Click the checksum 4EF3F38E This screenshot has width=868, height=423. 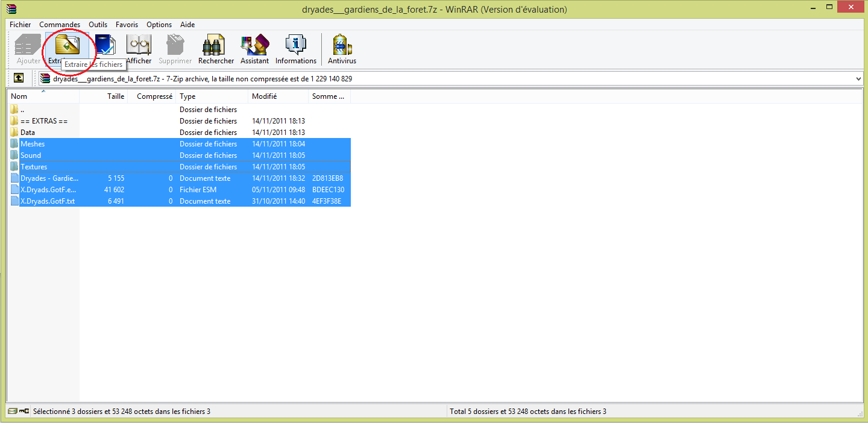(327, 201)
